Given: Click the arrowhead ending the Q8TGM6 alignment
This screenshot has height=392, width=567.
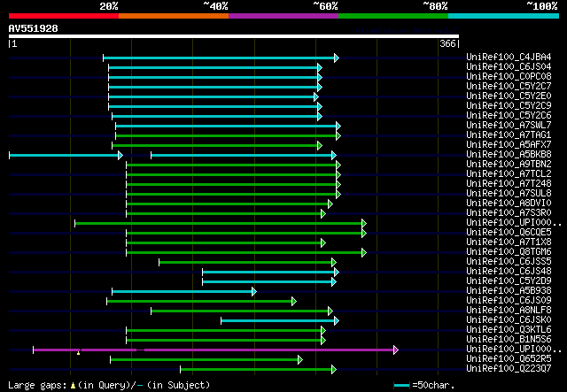Looking at the screenshot, I should click(x=364, y=252).
